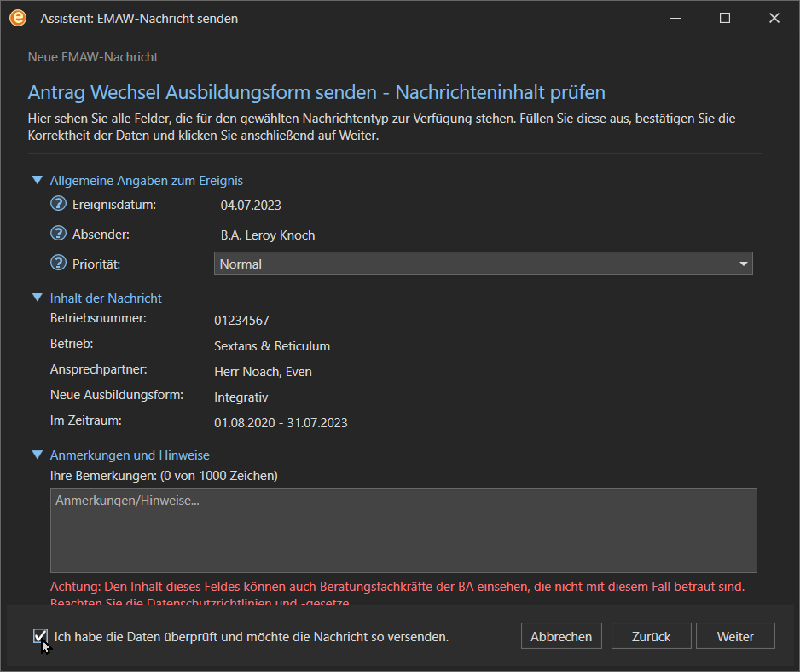Focus the Anmerkungen/Hinweise remarks text field
Image resolution: width=800 pixels, height=672 pixels.
(403, 530)
